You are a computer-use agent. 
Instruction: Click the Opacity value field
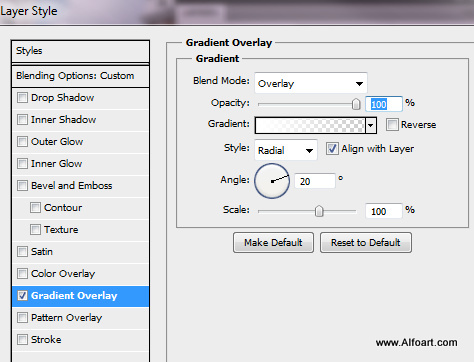coord(384,104)
